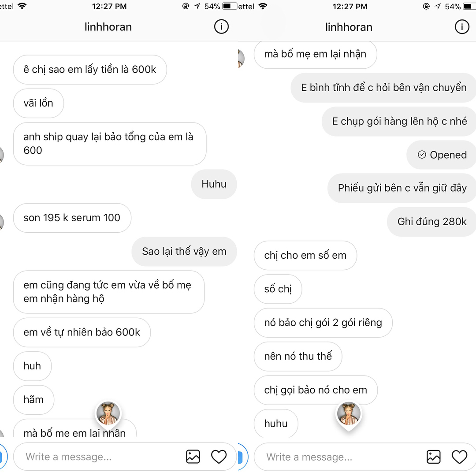The height and width of the screenshot is (476, 476).
Task: Tap the info icon in the right chat
Action: point(461,27)
